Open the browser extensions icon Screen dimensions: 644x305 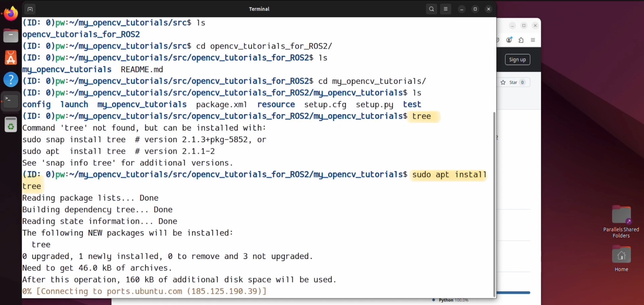[521, 40]
